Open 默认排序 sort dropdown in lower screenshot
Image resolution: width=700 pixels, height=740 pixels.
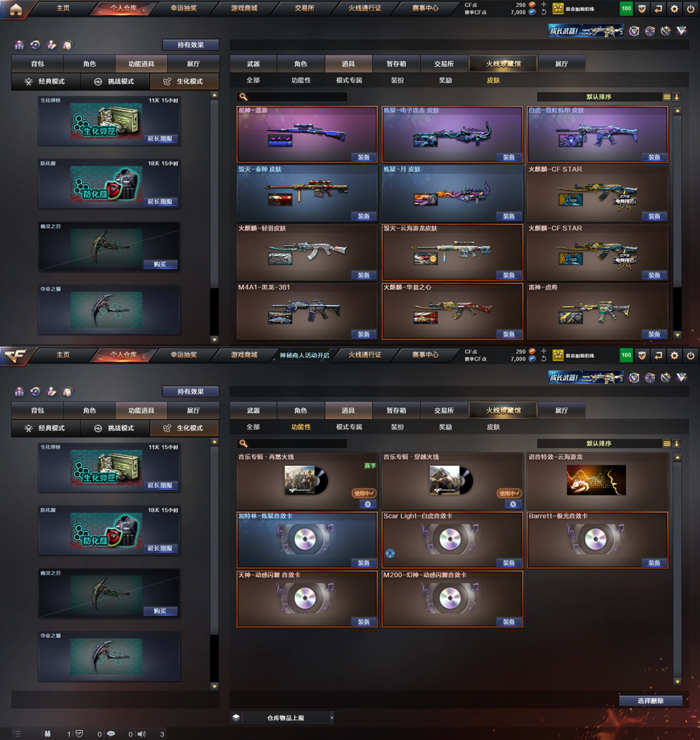point(599,444)
